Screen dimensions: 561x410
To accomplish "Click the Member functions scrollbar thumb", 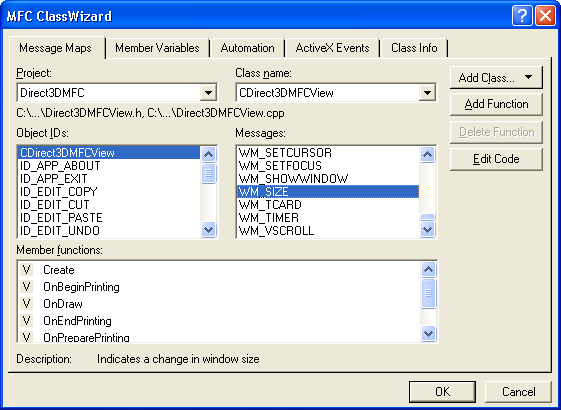I will tap(429, 293).
